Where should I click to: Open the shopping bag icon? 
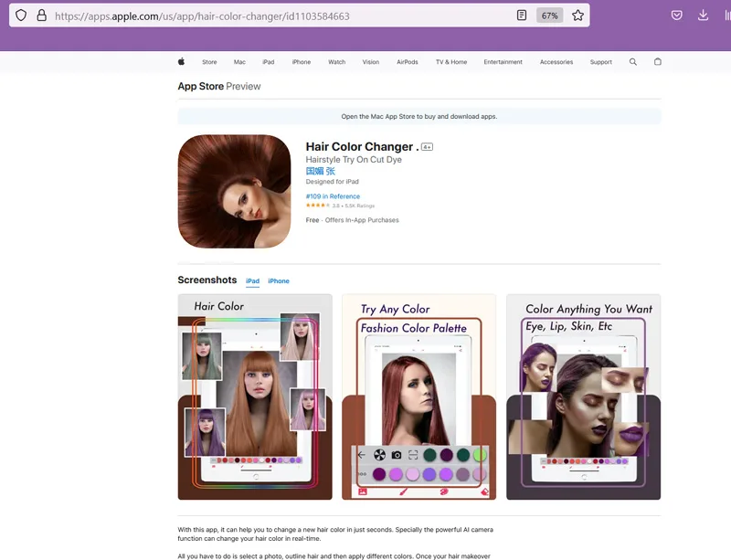[657, 61]
